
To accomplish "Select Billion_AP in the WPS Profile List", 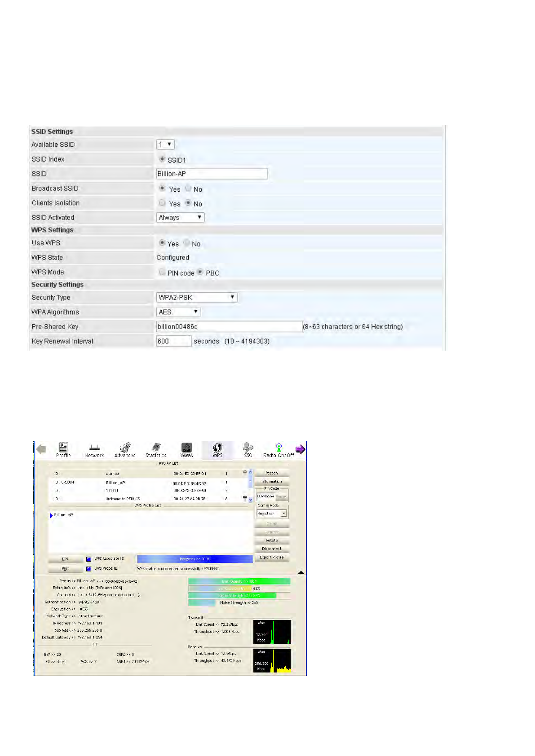I will 63,515.
